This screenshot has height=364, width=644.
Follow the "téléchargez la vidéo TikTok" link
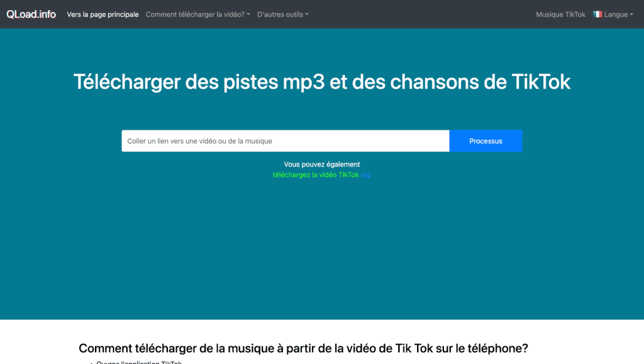tap(316, 175)
